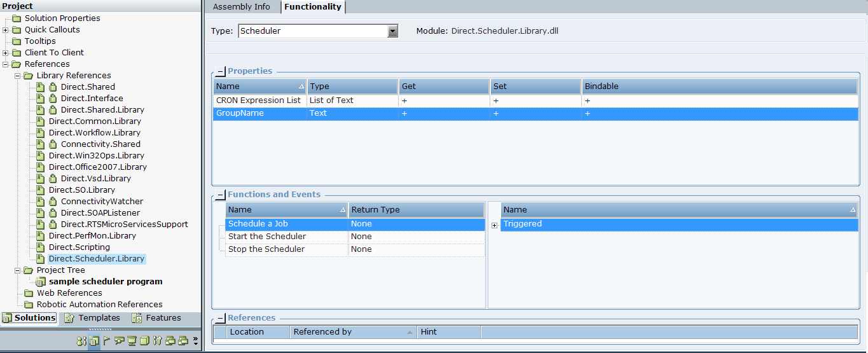Select Direct.Workflow.Library in the tree
Image resolution: width=868 pixels, height=353 pixels.
click(x=94, y=133)
